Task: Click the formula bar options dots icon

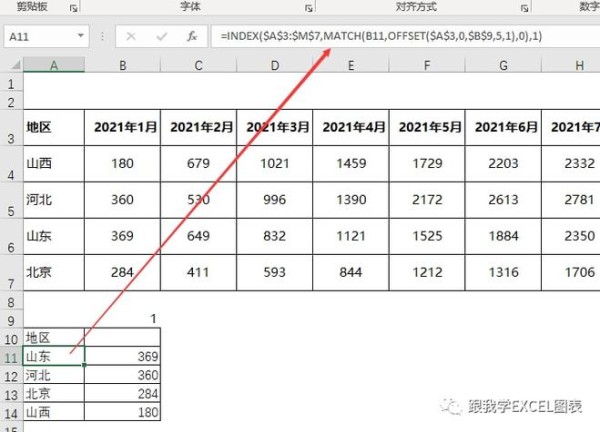Action: (103, 36)
